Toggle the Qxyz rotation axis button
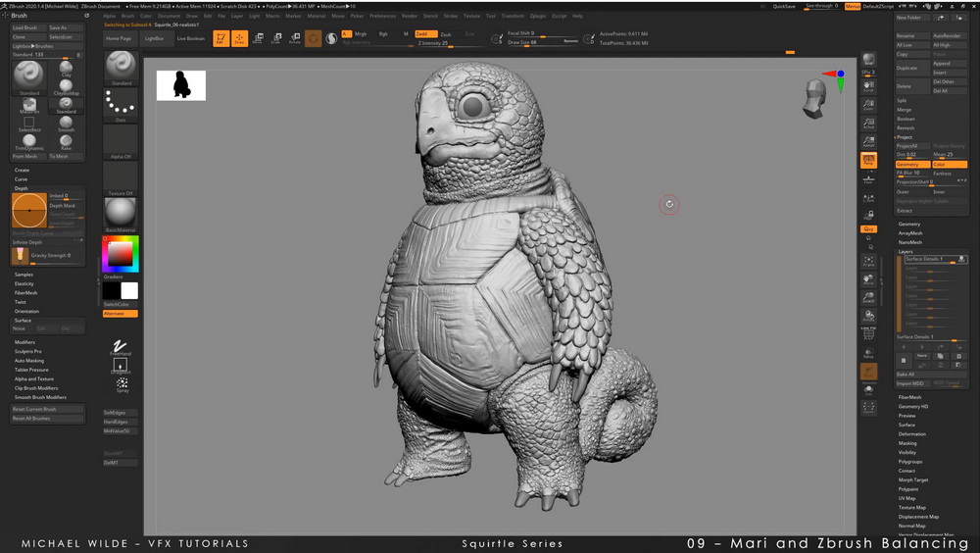The width and height of the screenshot is (980, 553). (868, 229)
